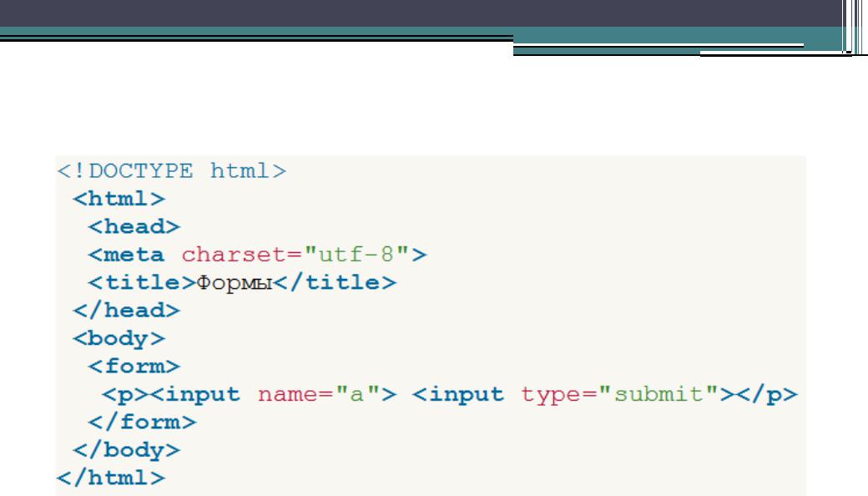868x496 pixels.
Task: Click the opening <title> tag
Action: (142, 283)
